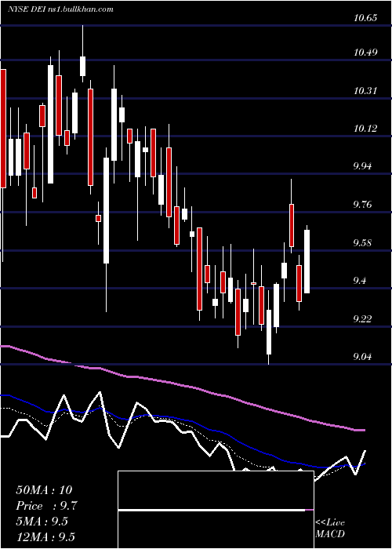Click the pink 50MA line end point
The height and width of the screenshot is (549, 392).
364,430
